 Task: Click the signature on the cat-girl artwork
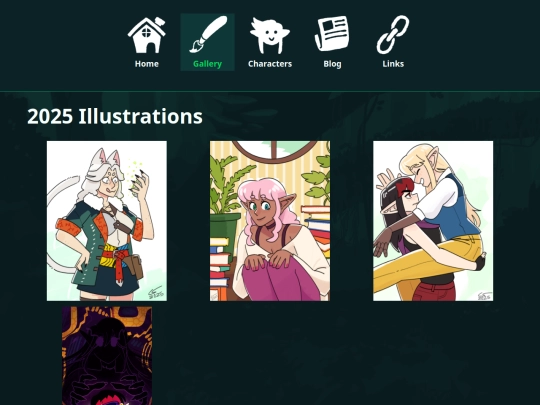pos(155,293)
